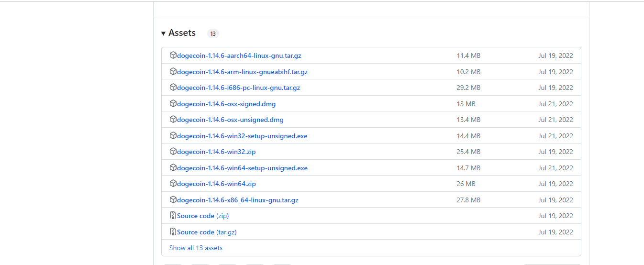Click the date on the x86_64-linux-gnu row

[x=555, y=200]
